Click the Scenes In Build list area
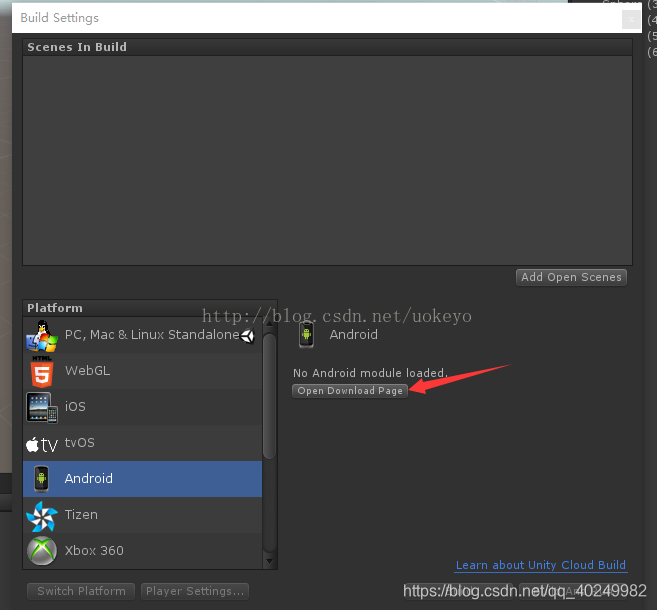 [327, 160]
